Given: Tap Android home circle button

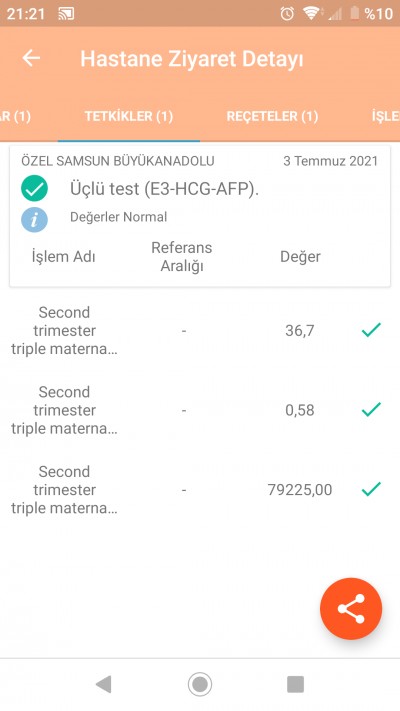Looking at the screenshot, I should coord(200,684).
